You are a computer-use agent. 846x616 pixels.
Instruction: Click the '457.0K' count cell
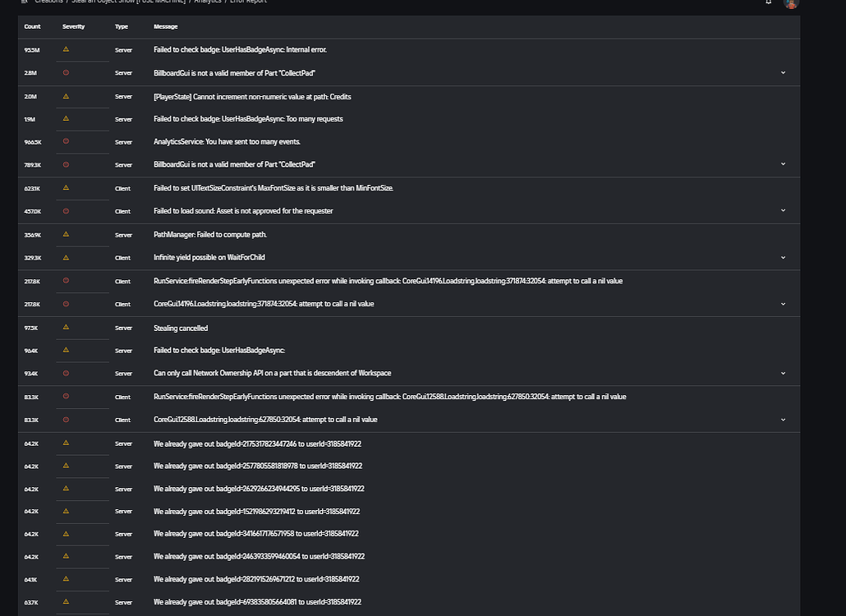click(x=32, y=211)
